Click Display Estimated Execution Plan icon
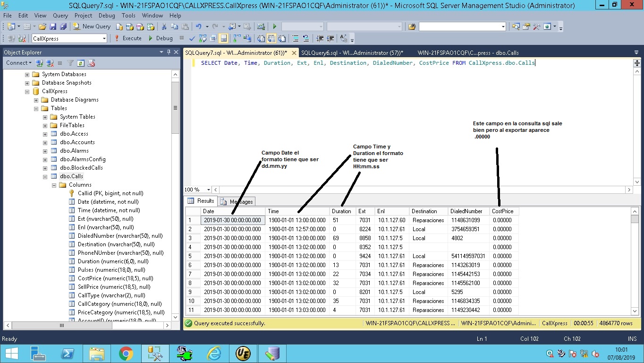 tap(203, 38)
